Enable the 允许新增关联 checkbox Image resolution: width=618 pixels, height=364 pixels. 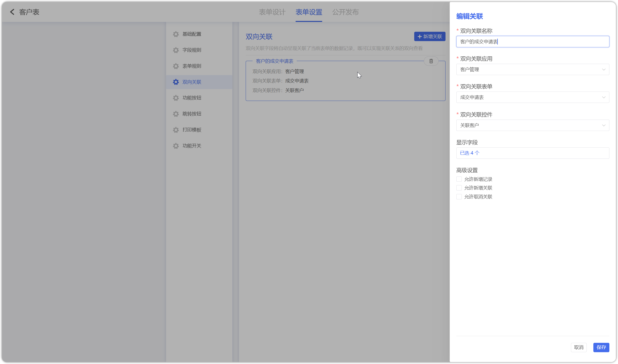click(459, 188)
